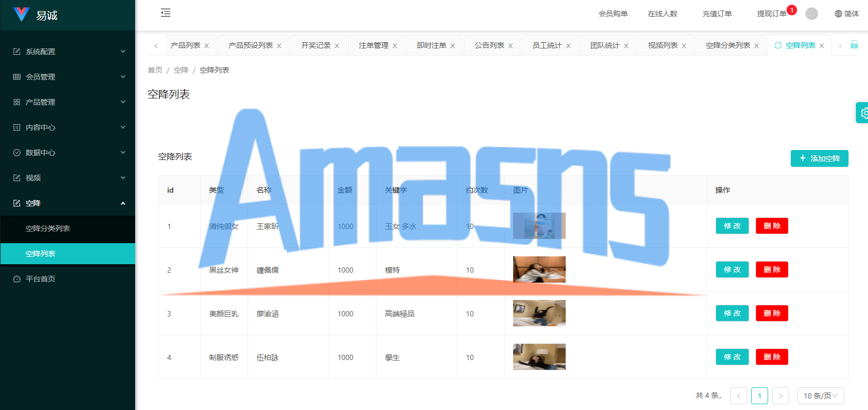Open 在线人数 in the top bar

[662, 14]
